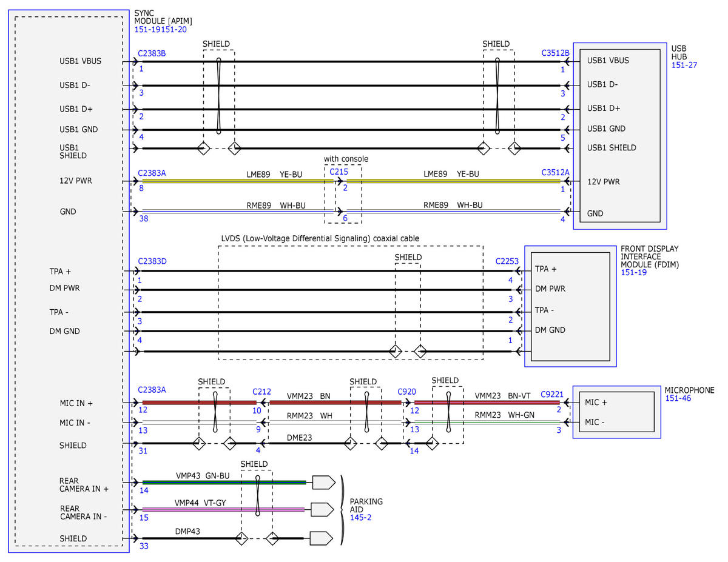This screenshot has height=562, width=728.
Task: Click the VMP44 VT-GY arrow terminal
Action: 323,509
